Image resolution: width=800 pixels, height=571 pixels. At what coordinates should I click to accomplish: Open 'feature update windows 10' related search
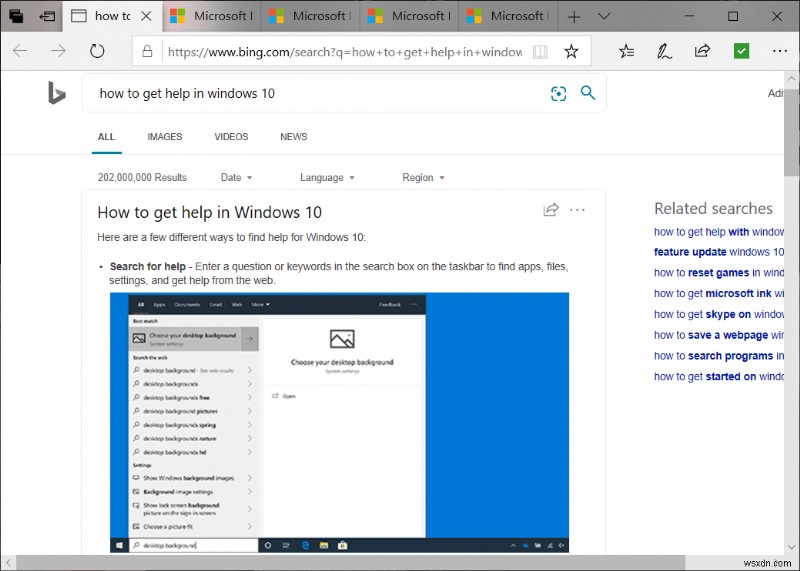[x=718, y=252]
